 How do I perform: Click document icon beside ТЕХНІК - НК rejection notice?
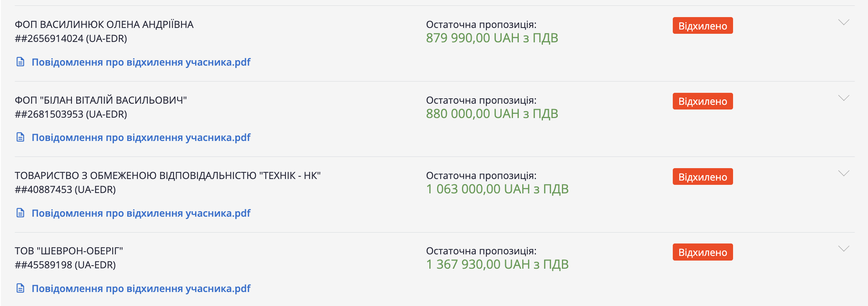pos(21,213)
